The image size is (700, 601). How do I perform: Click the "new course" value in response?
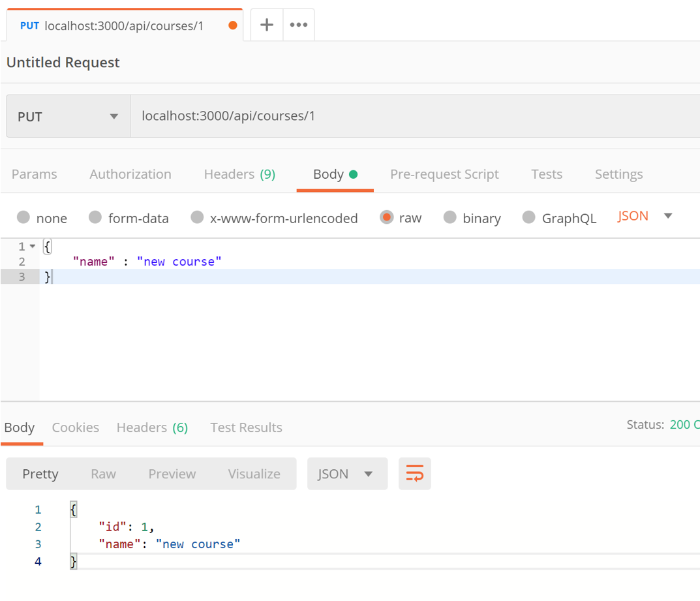point(198,544)
